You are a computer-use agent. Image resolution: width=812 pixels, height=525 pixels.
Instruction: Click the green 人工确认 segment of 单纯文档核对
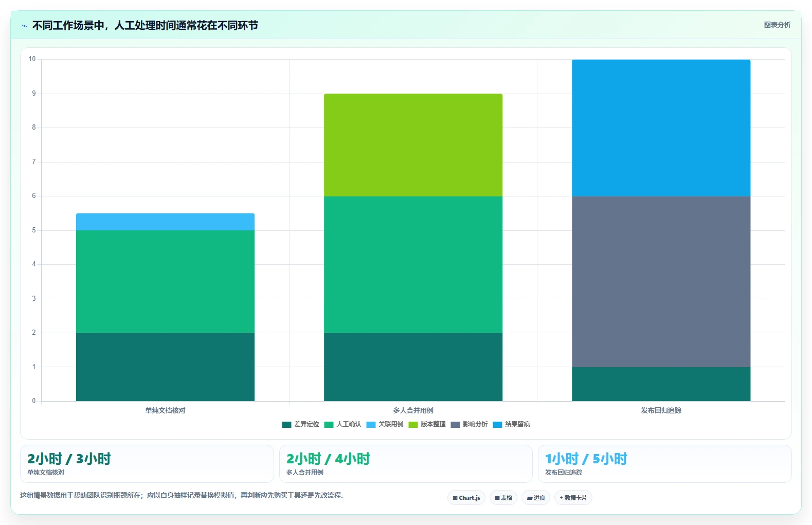pos(165,282)
